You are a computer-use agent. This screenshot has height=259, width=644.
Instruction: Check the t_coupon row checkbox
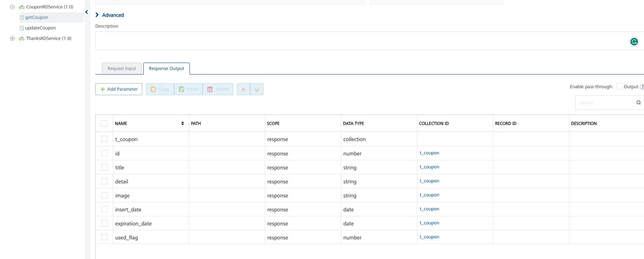(104, 139)
